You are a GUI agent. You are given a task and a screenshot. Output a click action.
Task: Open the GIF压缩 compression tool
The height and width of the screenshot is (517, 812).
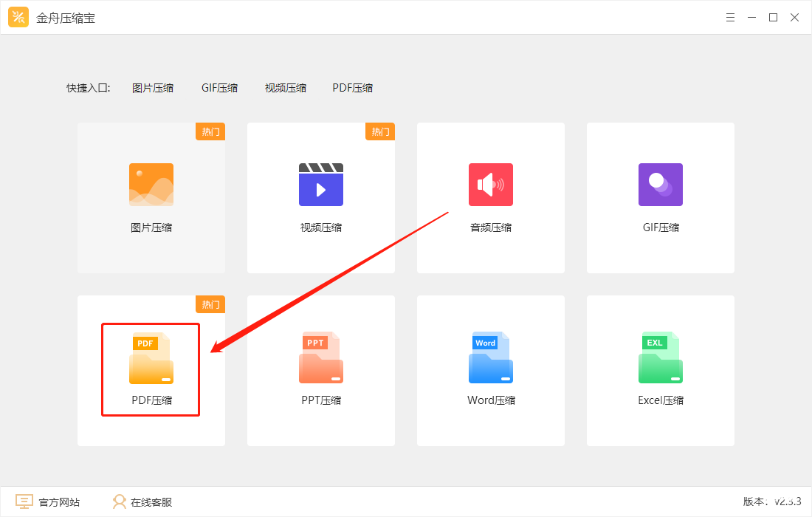(660, 185)
